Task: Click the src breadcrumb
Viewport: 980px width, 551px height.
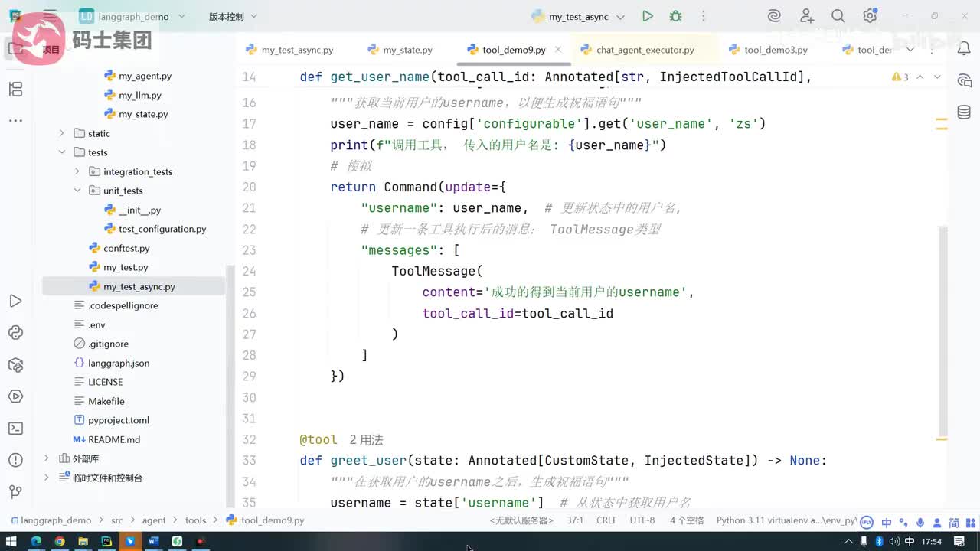Action: (116, 520)
